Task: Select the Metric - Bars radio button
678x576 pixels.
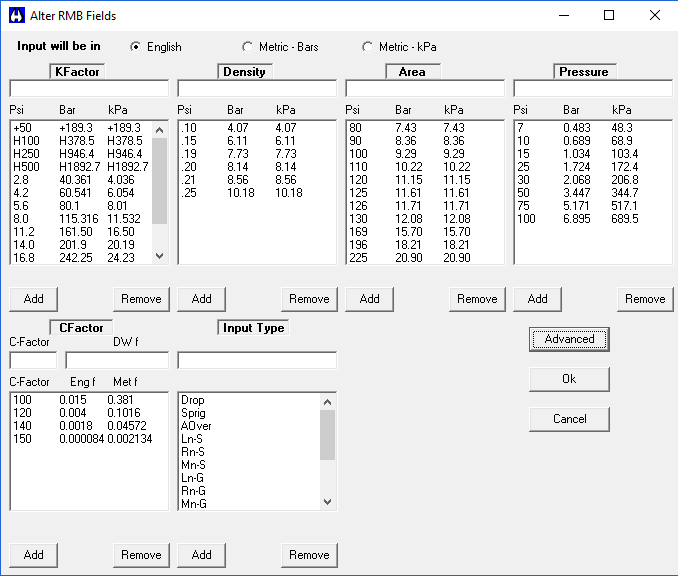Action: 247,47
